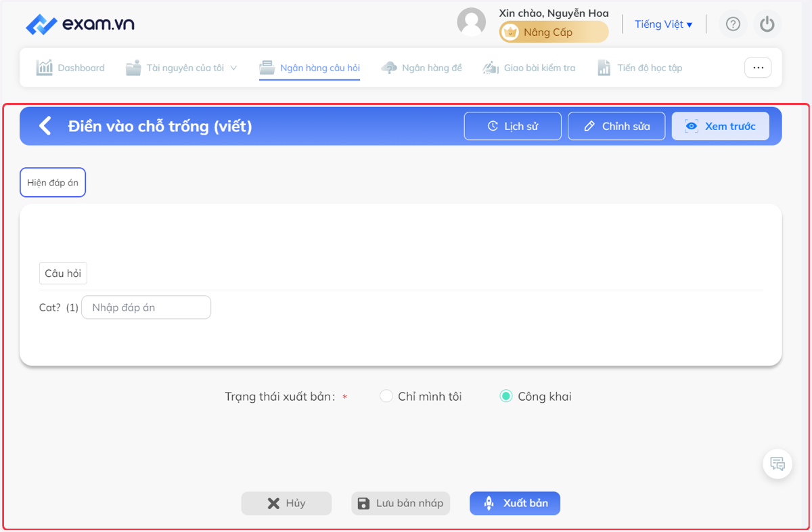Switch to the Tiến độ học tập tab
The image size is (812, 532).
[x=639, y=68]
